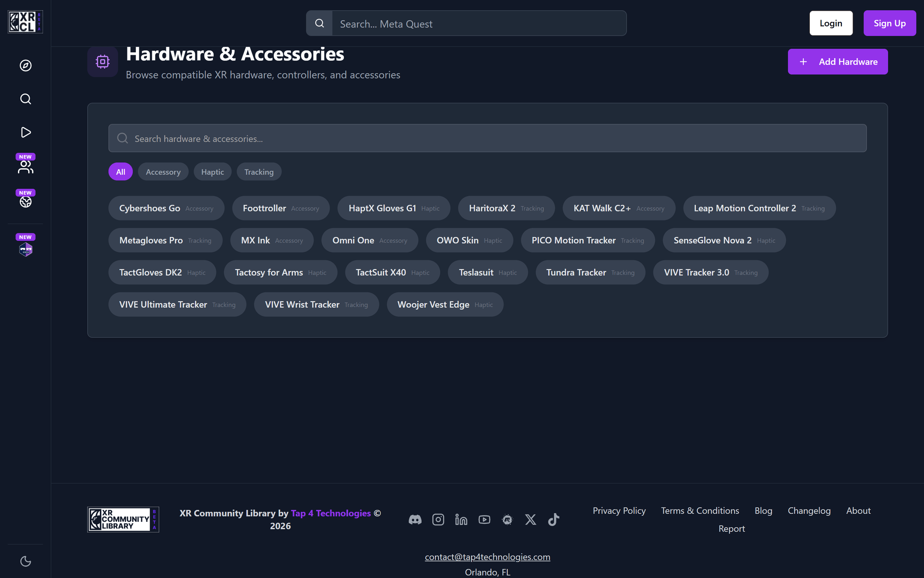
Task: Open the VIVE Ultimate Tracker chip
Action: (x=177, y=304)
